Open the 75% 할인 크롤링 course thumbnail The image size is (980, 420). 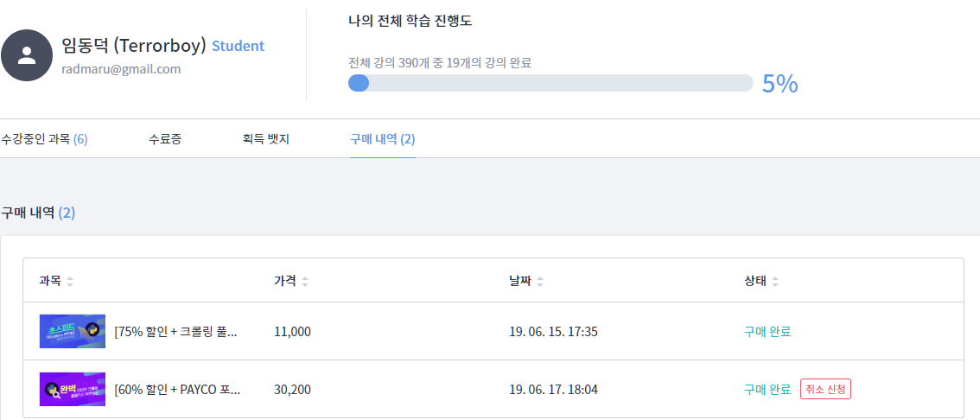[73, 332]
